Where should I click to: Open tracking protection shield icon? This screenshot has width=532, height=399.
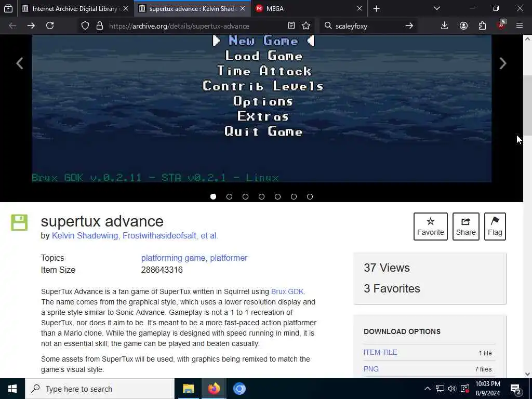(85, 26)
